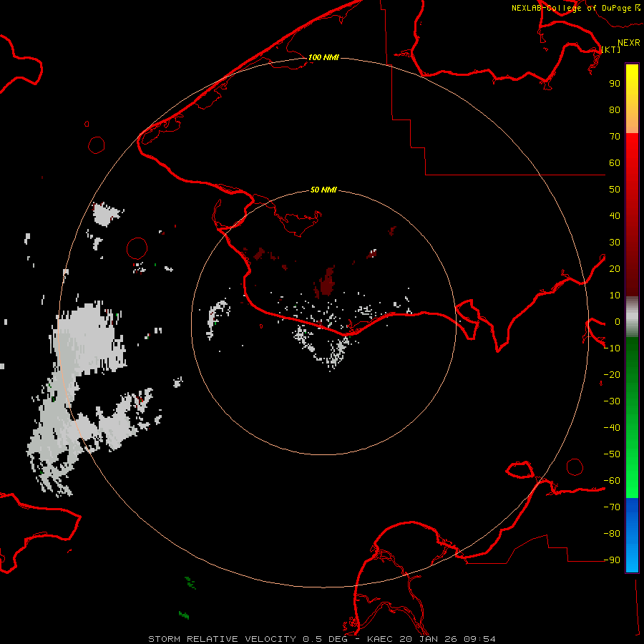Screen dimensions: 644x644
Task: Click the largest dark red echo inside 50 NMI ring
Action: (326, 282)
